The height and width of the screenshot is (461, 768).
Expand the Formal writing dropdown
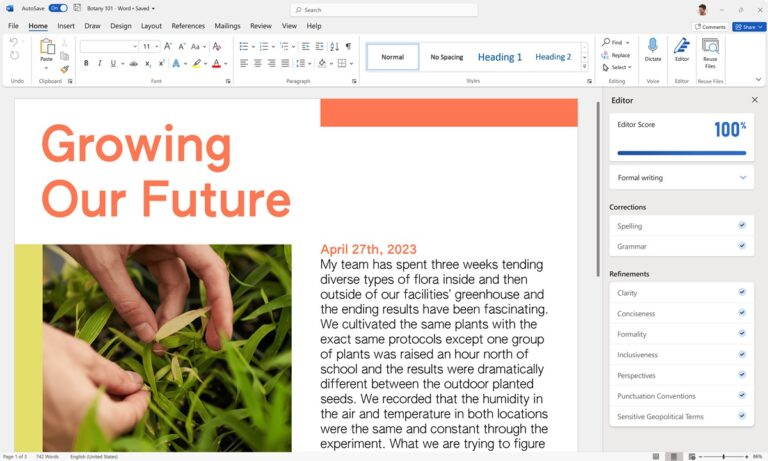tap(743, 177)
